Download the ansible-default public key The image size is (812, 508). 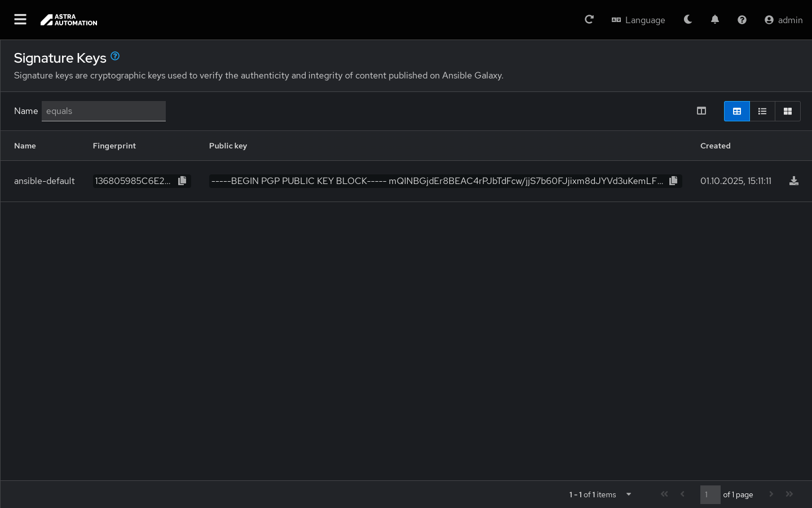pyautogui.click(x=793, y=181)
